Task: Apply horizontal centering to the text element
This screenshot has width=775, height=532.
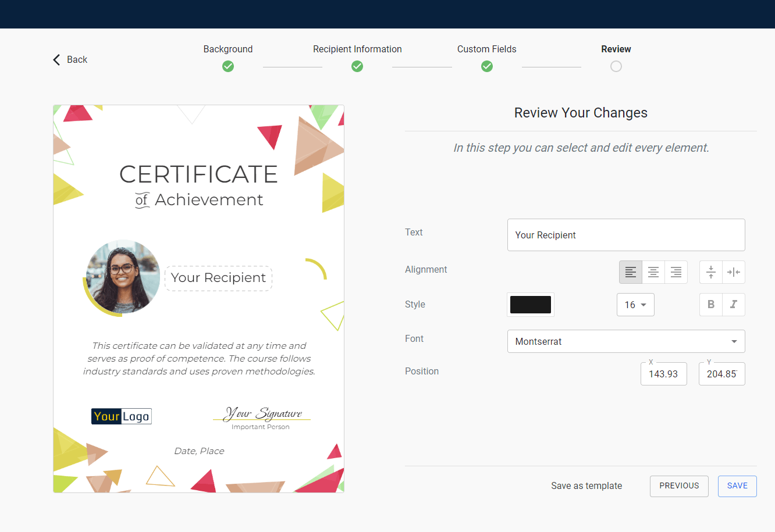Action: [734, 272]
